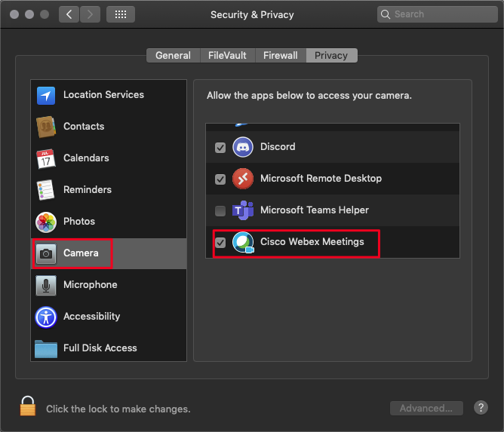Image resolution: width=504 pixels, height=432 pixels.
Task: Click the lock icon to make changes
Action: [x=28, y=407]
